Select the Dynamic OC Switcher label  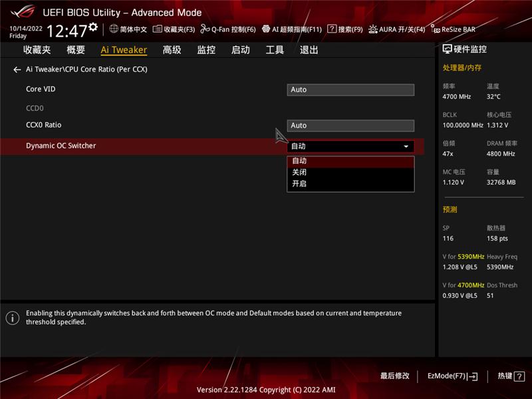click(x=61, y=146)
